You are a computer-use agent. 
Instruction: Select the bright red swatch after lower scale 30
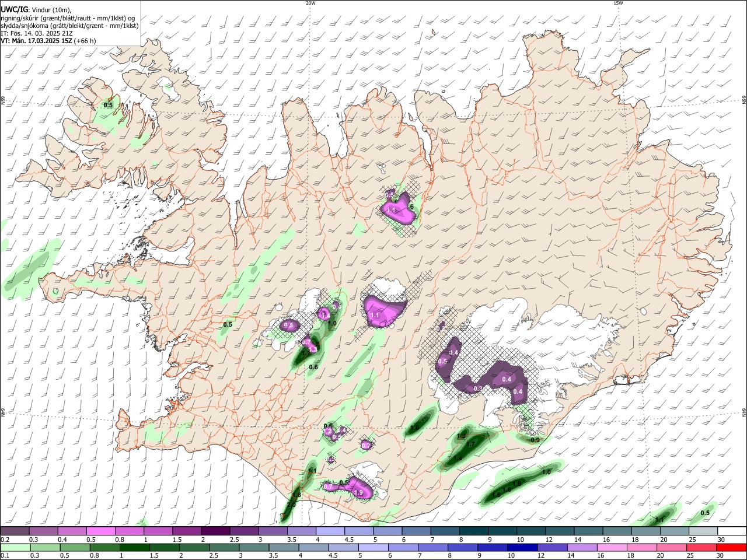pos(731,548)
